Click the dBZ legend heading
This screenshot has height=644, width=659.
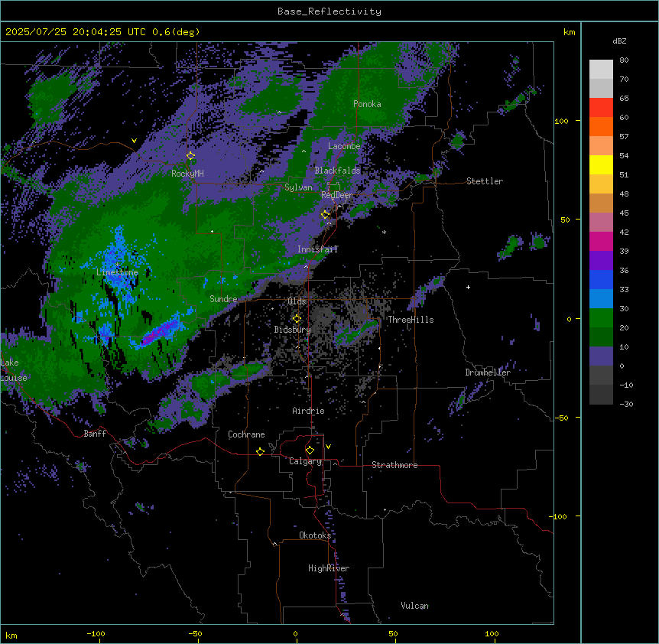pos(619,41)
